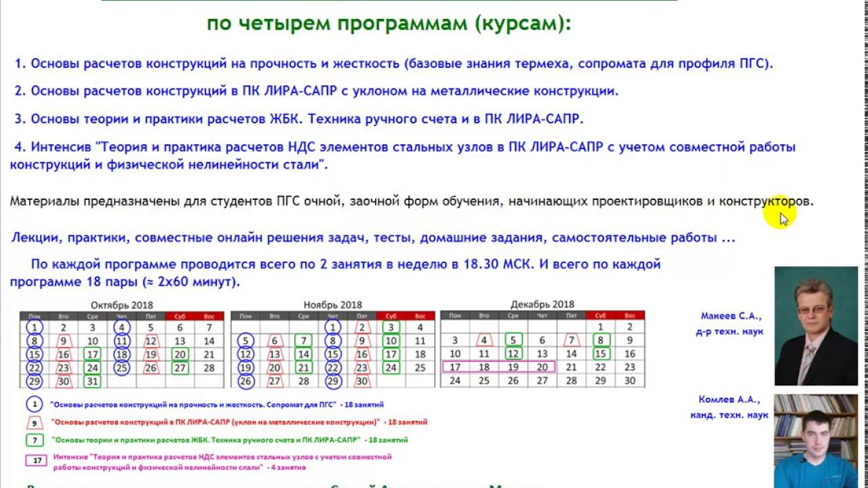Click the "Ноябрь 2018" calendar title
The height and width of the screenshot is (488, 868).
click(333, 305)
